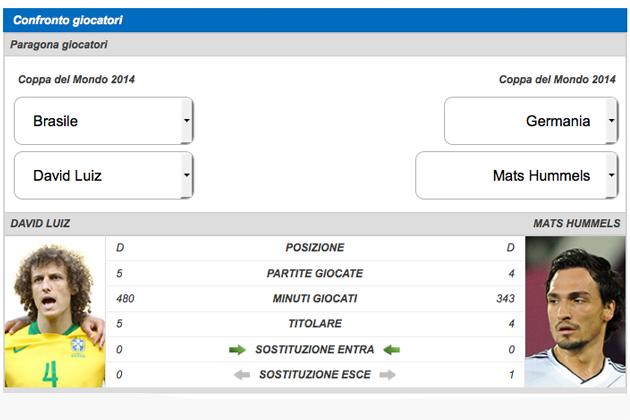630x420 pixels.
Task: Select the Partite Giocate stats row
Action: pos(314,273)
